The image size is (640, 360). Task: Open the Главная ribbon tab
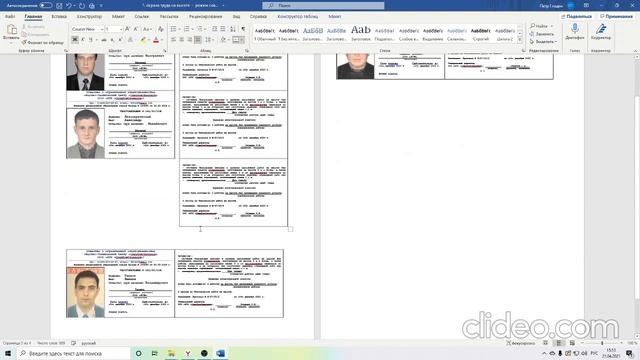pyautogui.click(x=33, y=17)
